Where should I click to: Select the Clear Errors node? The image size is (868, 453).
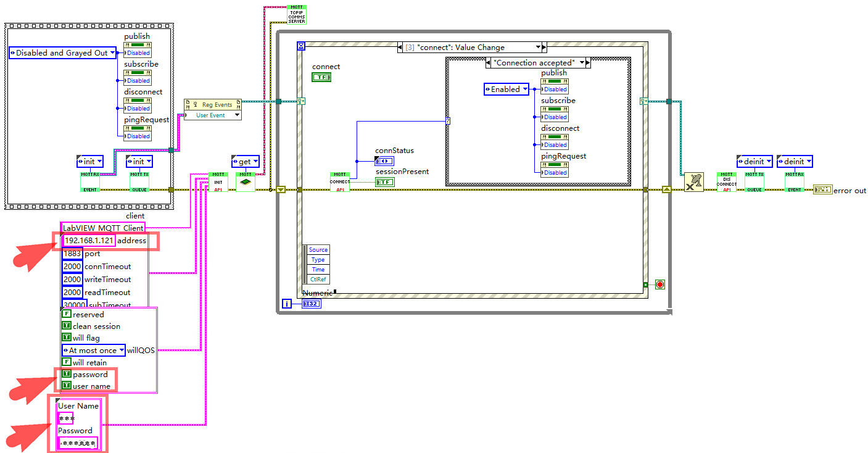tap(694, 182)
